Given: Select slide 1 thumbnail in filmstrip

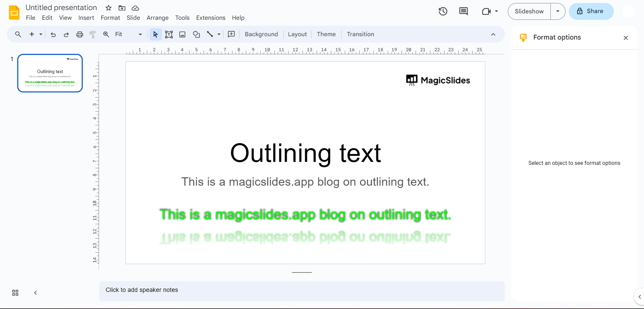Looking at the screenshot, I should click(50, 73).
